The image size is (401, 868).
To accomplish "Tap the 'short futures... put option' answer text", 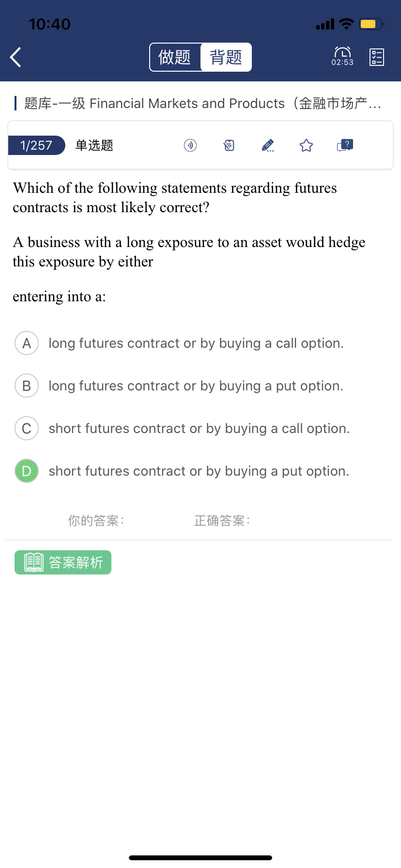I will point(199,471).
